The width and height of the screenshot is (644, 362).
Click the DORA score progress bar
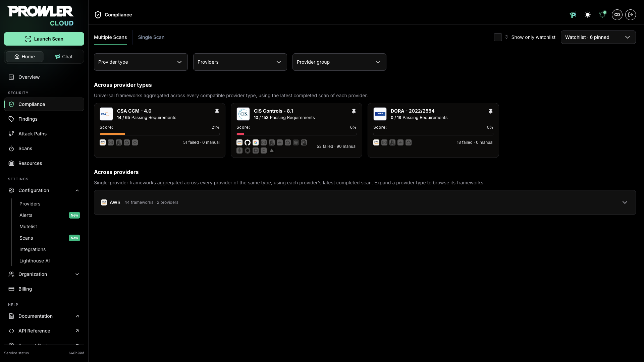433,134
